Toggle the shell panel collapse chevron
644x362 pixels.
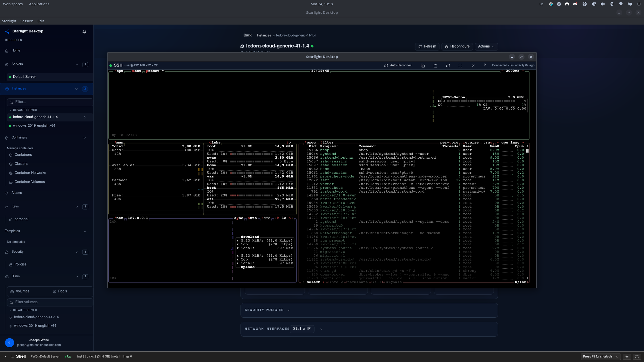(x=6, y=357)
